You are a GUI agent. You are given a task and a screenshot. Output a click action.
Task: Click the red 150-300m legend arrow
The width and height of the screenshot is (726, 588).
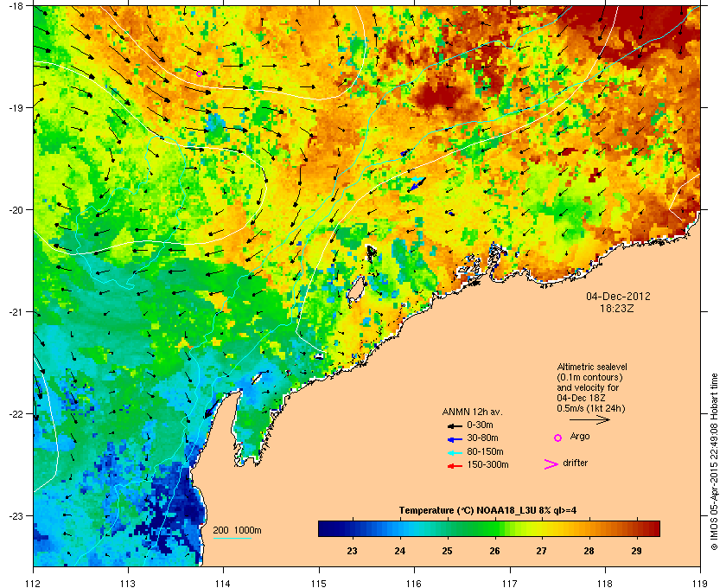pos(455,466)
